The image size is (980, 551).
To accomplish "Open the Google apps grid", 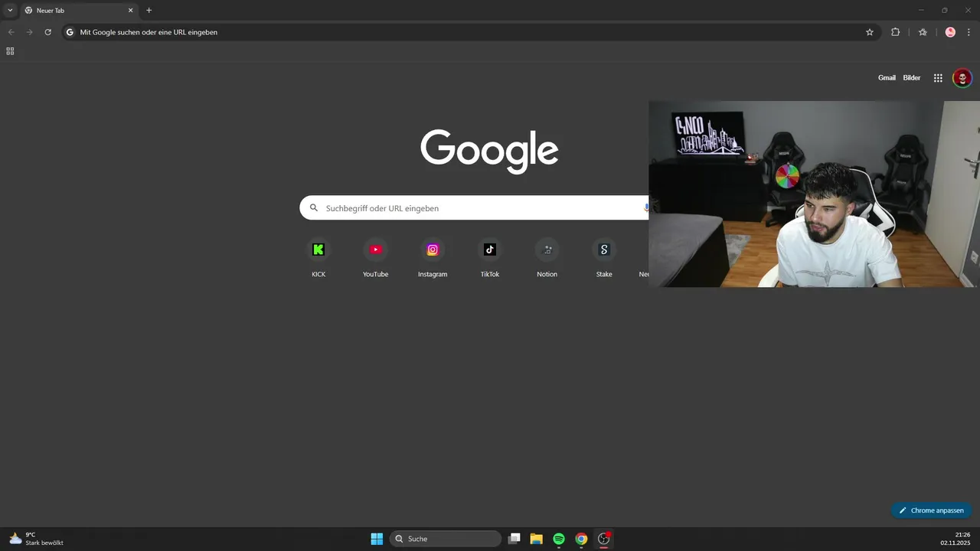I will tap(938, 78).
